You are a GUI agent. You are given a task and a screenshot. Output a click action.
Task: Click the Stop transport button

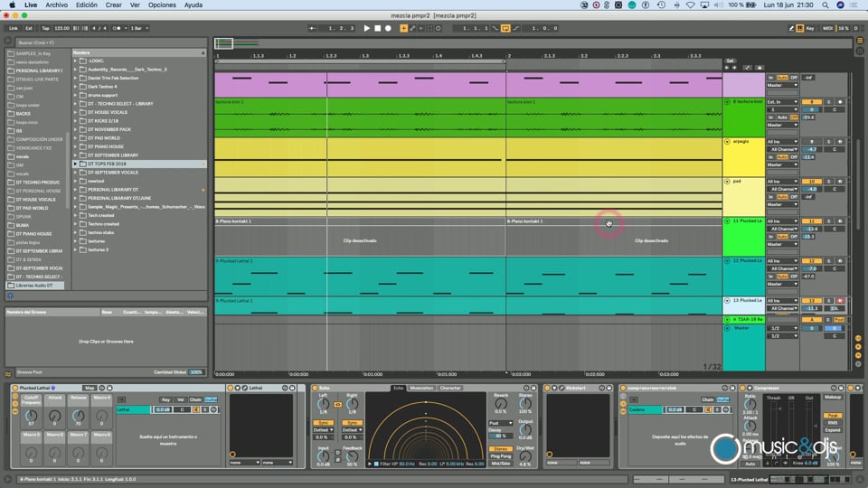pos(378,28)
